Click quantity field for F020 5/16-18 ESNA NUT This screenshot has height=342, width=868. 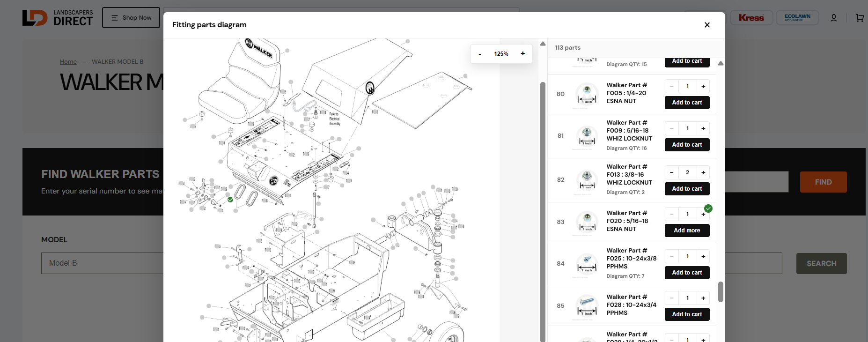click(687, 214)
